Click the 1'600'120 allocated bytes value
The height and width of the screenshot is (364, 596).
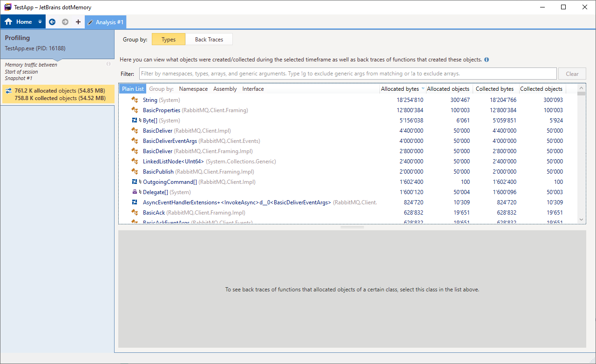[411, 192]
